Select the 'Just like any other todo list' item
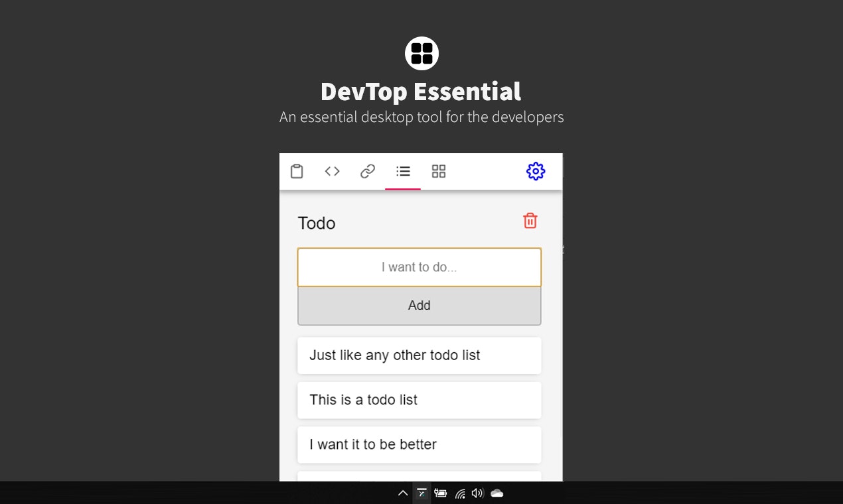 420,355
